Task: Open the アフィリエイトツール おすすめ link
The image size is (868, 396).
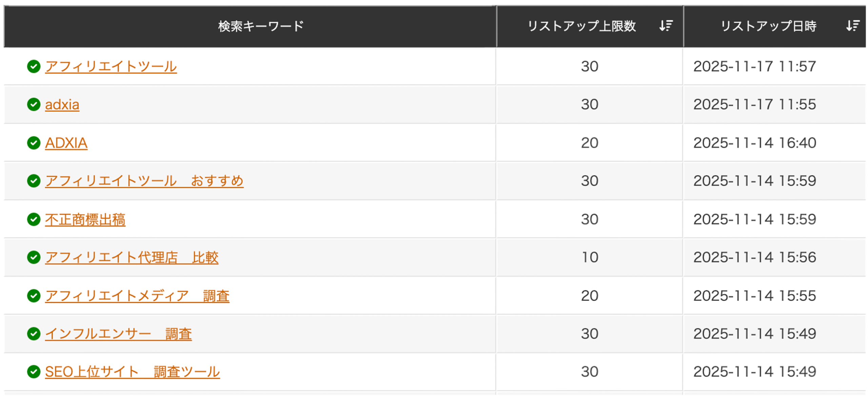Action: tap(144, 181)
